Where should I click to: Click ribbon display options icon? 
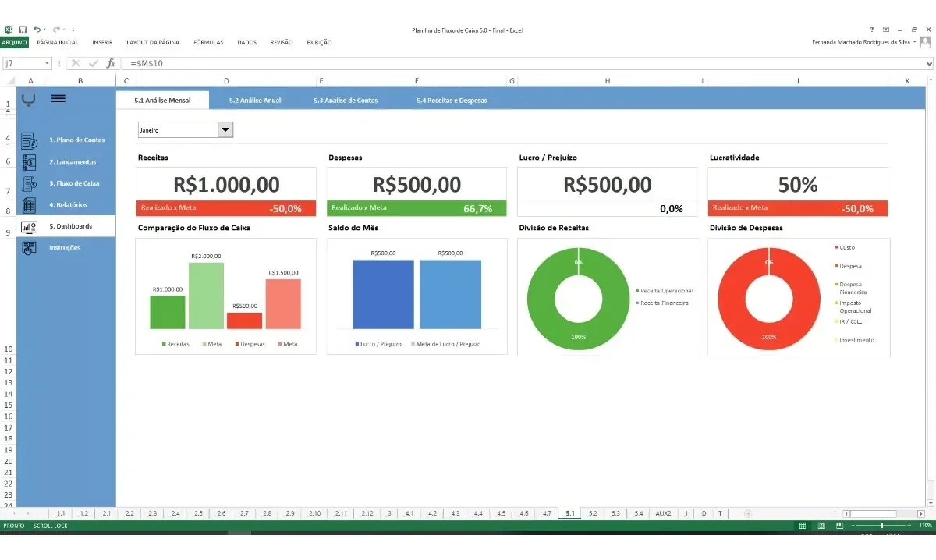coord(886,30)
